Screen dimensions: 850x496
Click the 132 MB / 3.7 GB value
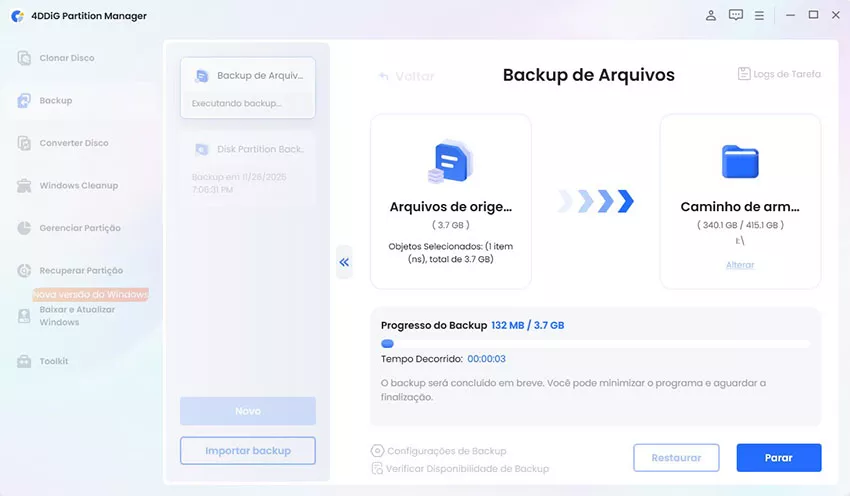pyautogui.click(x=527, y=325)
